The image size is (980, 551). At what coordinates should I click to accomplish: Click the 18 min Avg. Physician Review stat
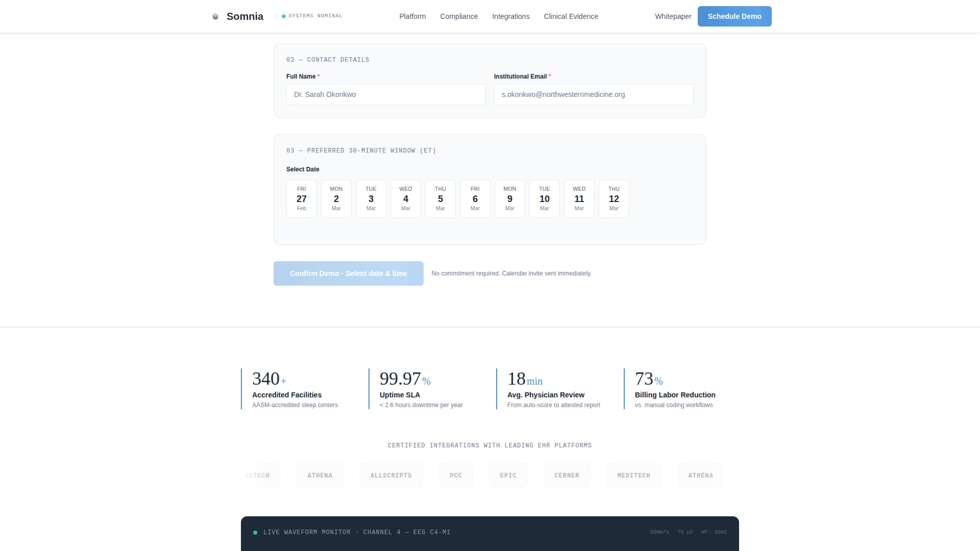coord(554,389)
